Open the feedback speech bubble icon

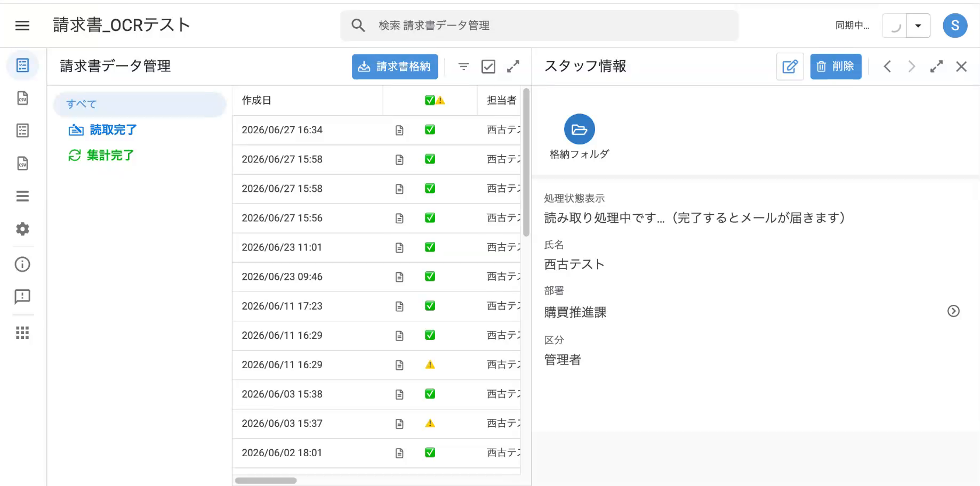click(x=22, y=297)
